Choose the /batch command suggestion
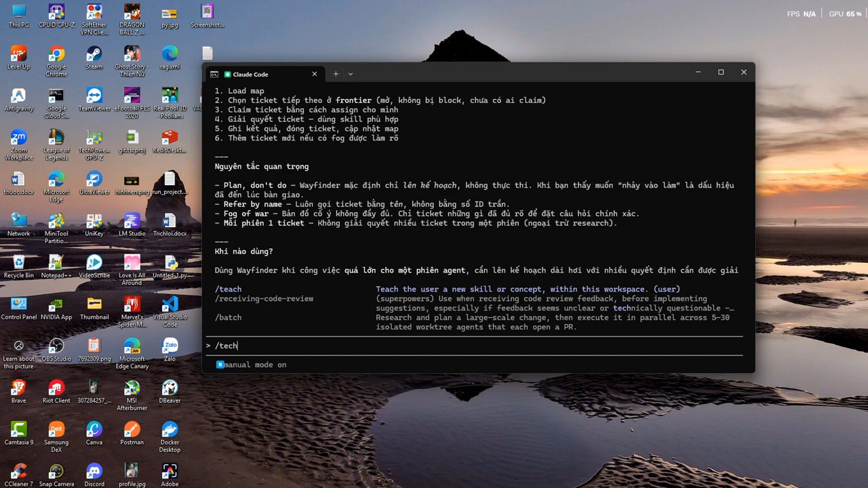868x488 pixels. [473, 322]
